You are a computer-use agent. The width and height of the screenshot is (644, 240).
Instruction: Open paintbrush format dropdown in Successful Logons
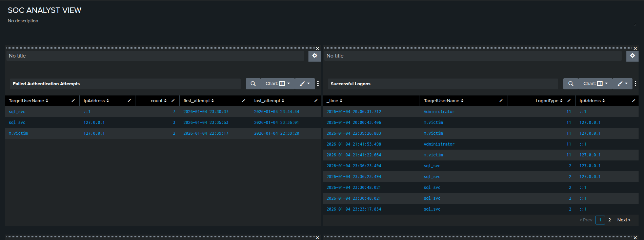622,84
